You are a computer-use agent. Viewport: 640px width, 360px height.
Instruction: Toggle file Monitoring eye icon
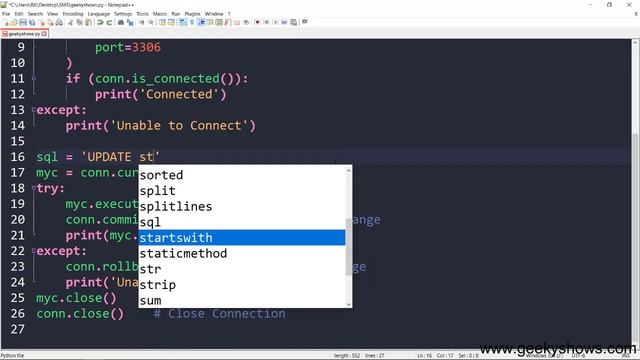[246, 22]
